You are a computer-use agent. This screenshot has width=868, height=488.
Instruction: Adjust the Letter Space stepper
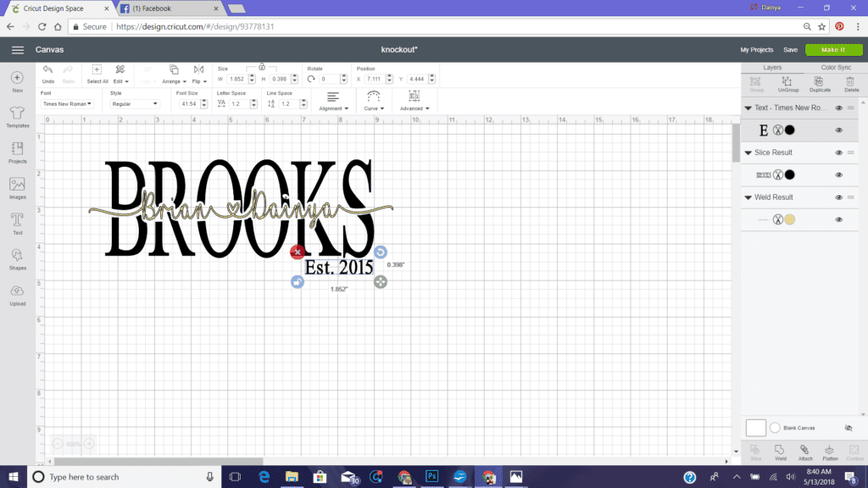click(x=253, y=104)
